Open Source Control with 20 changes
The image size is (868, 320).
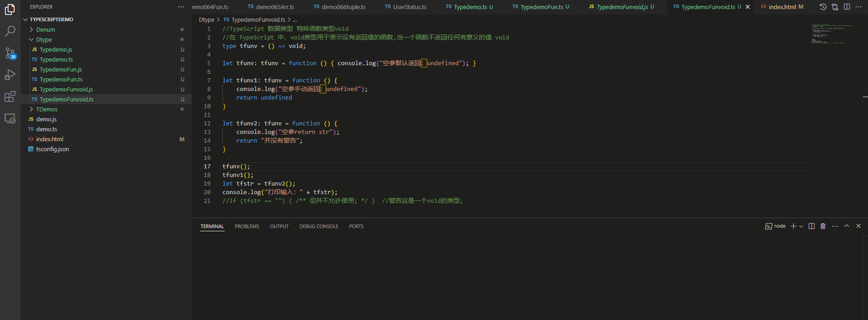point(10,53)
